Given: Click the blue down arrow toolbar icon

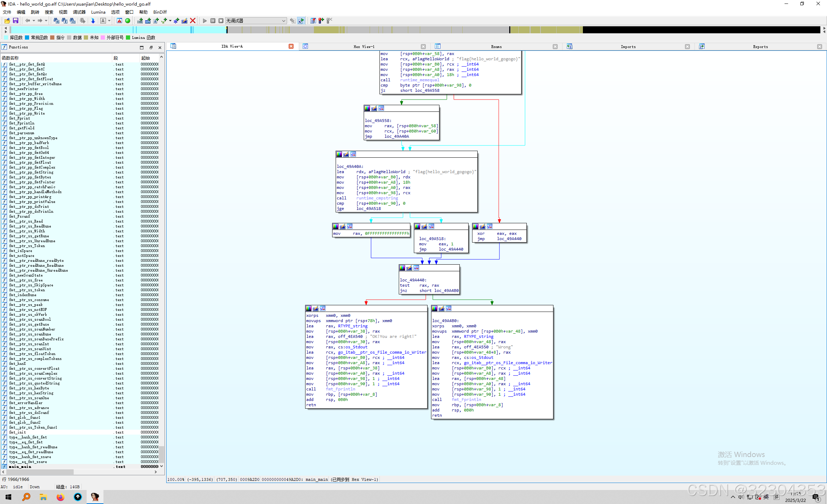Looking at the screenshot, I should point(93,21).
